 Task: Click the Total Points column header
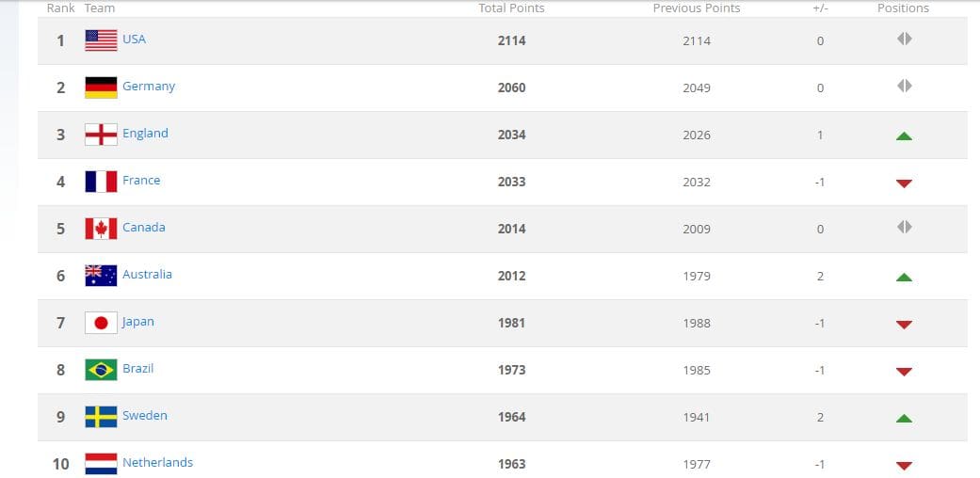pyautogui.click(x=511, y=8)
